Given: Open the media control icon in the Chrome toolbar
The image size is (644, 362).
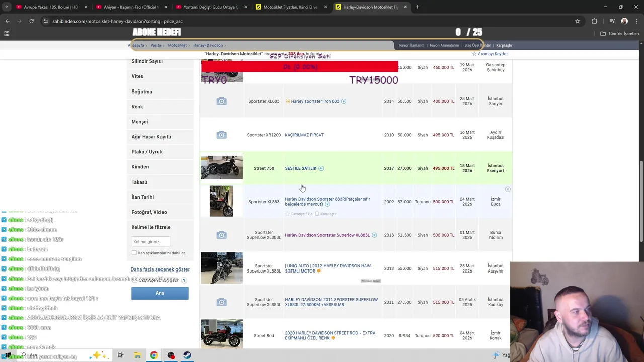Looking at the screenshot, I should pyautogui.click(x=612, y=21).
